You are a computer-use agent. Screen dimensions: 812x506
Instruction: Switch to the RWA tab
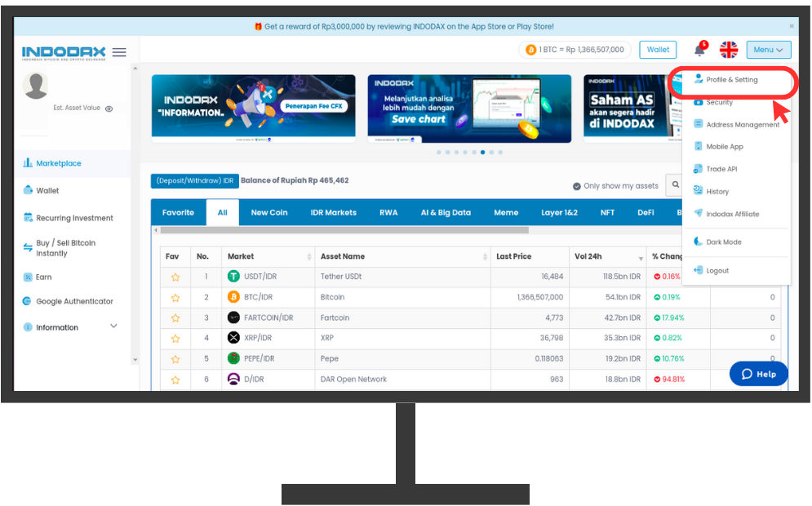coord(388,212)
